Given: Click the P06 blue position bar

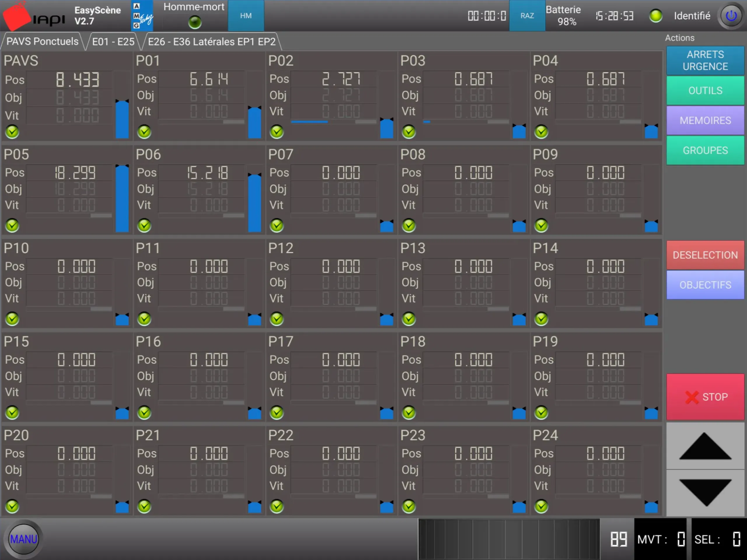Looking at the screenshot, I should 254,203.
